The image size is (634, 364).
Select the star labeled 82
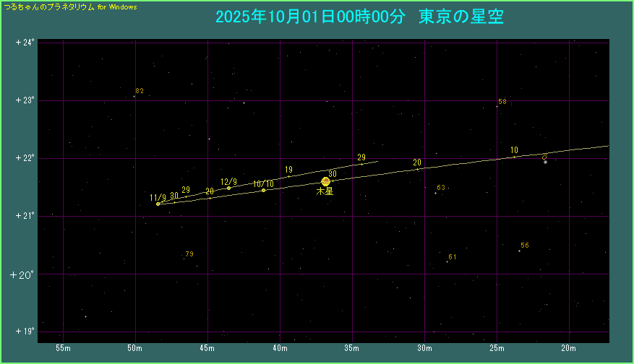tap(134, 96)
